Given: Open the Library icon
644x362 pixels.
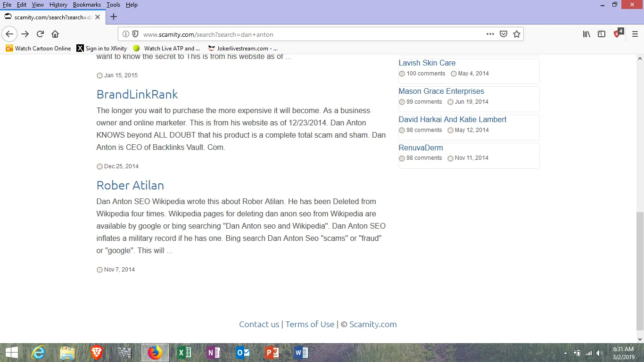Looking at the screenshot, I should (x=586, y=34).
